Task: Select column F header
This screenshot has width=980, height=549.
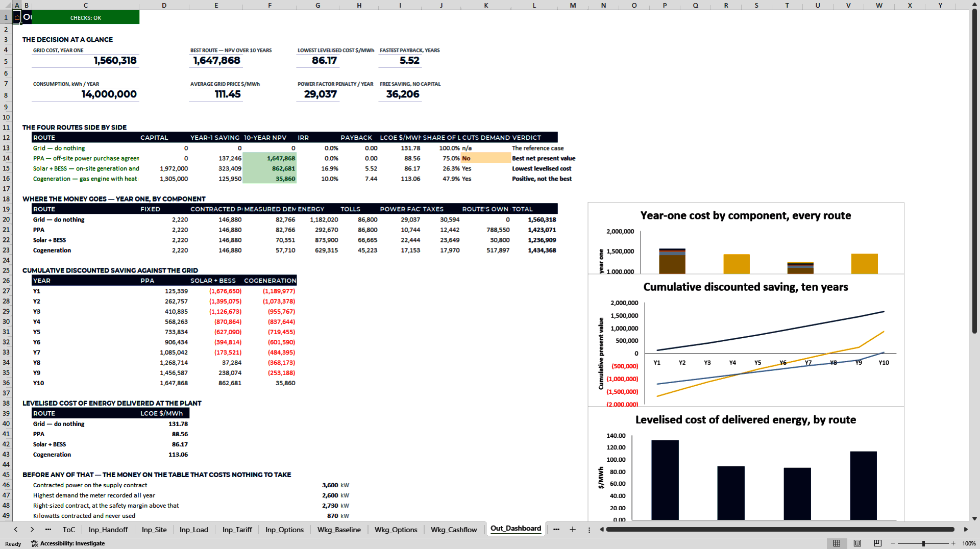Action: pyautogui.click(x=269, y=5)
